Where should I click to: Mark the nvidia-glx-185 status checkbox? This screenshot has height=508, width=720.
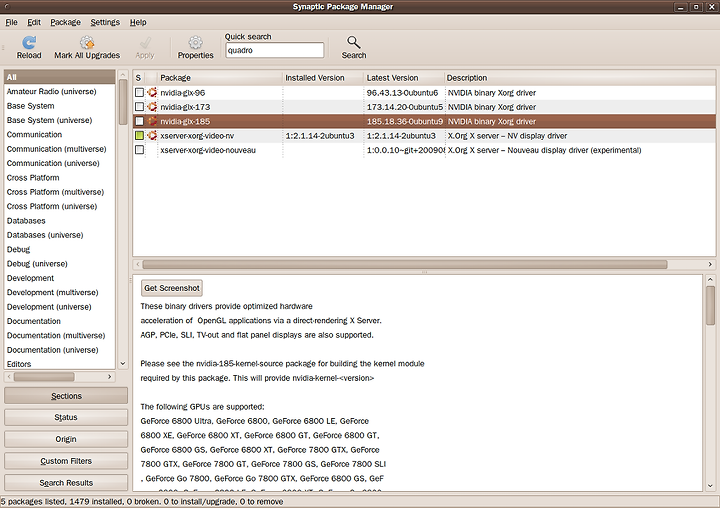click(x=140, y=121)
